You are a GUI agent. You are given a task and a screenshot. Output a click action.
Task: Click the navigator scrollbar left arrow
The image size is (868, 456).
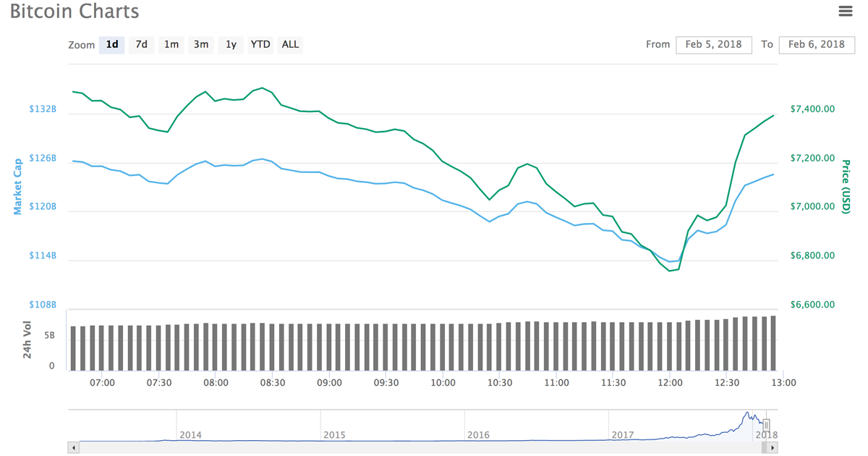(73, 448)
